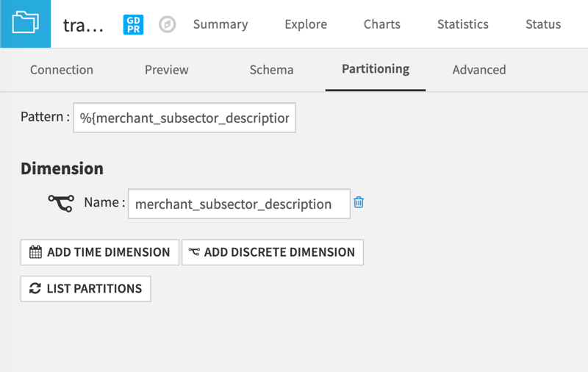Open the Status tab
Screen dimensions: 588x372
pos(542,24)
